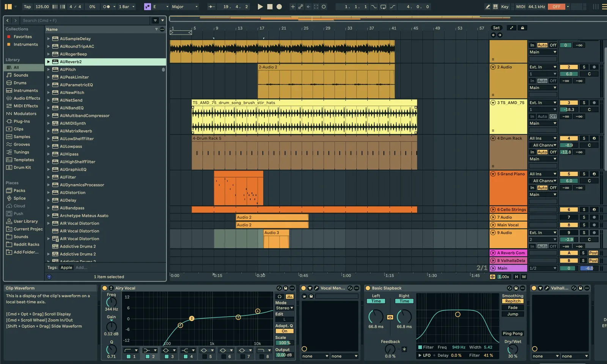Image resolution: width=607 pixels, height=364 pixels.
Task: Expand the AUReverb2 browser item
Action: click(x=48, y=62)
